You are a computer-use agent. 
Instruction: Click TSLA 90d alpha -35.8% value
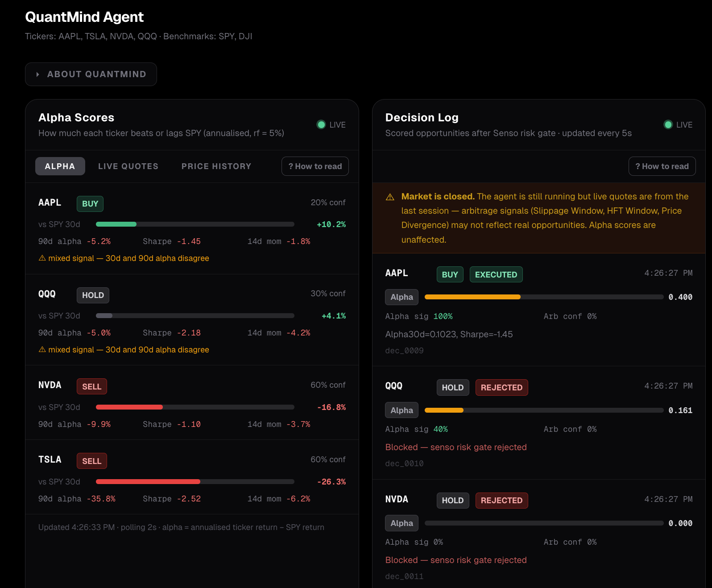(101, 498)
